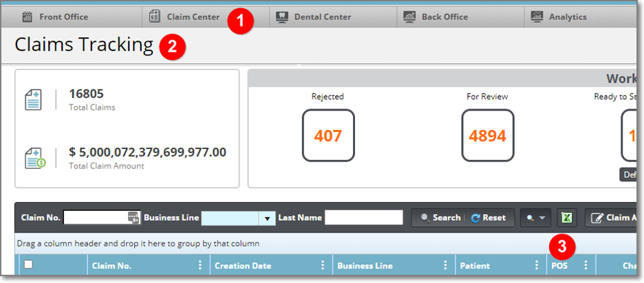644x283 pixels.
Task: Expand the Business Line dropdown
Action: click(266, 218)
